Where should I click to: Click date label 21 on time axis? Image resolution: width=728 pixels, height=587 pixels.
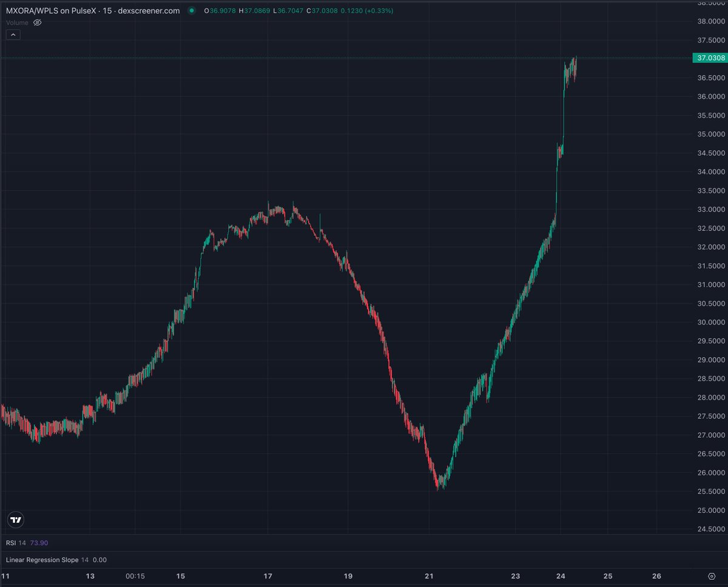pyautogui.click(x=430, y=576)
